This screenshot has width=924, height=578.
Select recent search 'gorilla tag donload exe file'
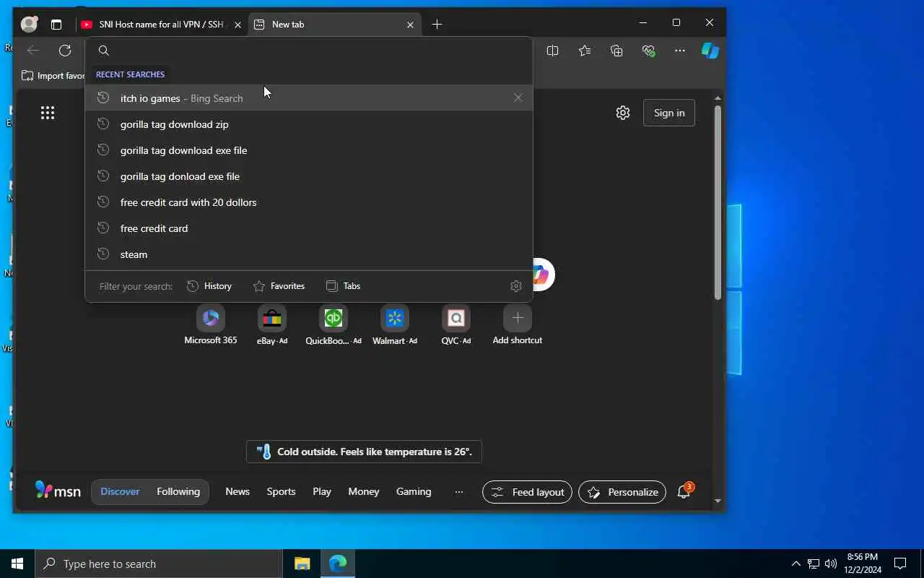tap(309, 176)
